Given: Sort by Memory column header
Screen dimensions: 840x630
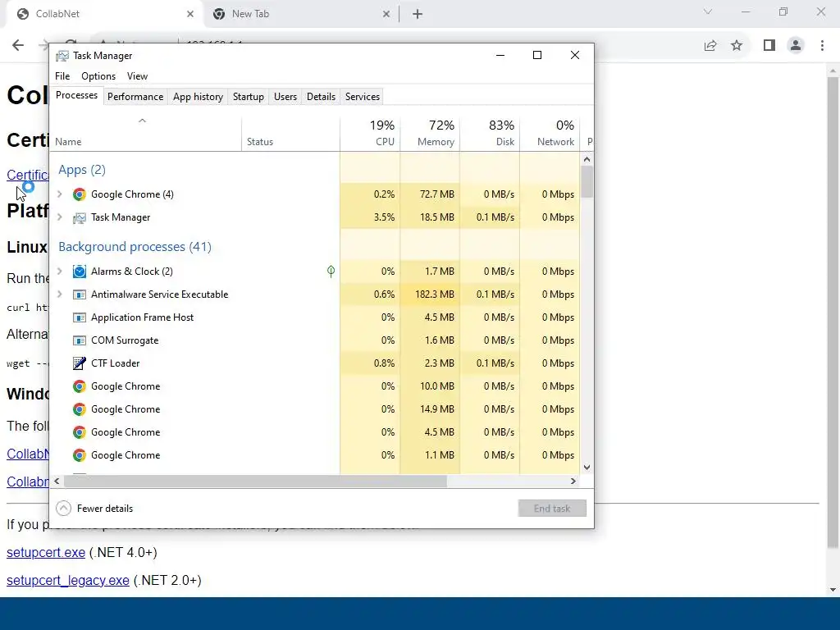Looking at the screenshot, I should tap(430, 134).
